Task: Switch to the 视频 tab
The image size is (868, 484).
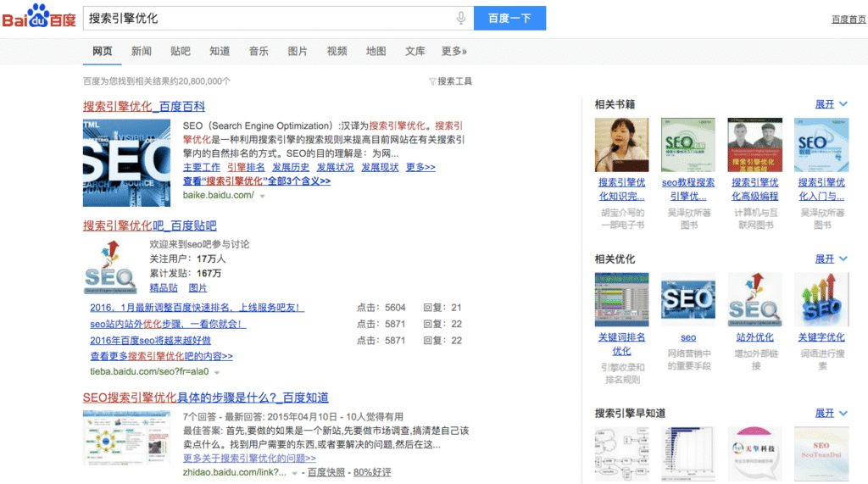Action: coord(337,51)
